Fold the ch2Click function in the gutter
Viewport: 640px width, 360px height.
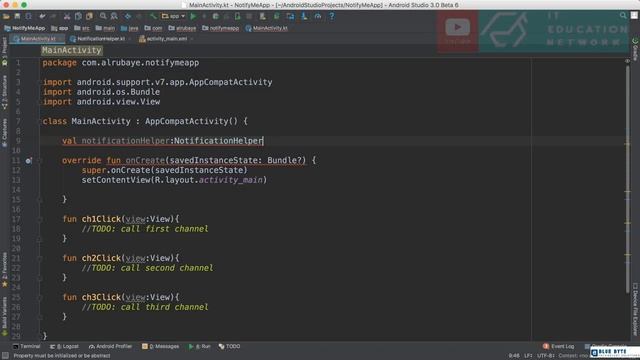click(40, 259)
